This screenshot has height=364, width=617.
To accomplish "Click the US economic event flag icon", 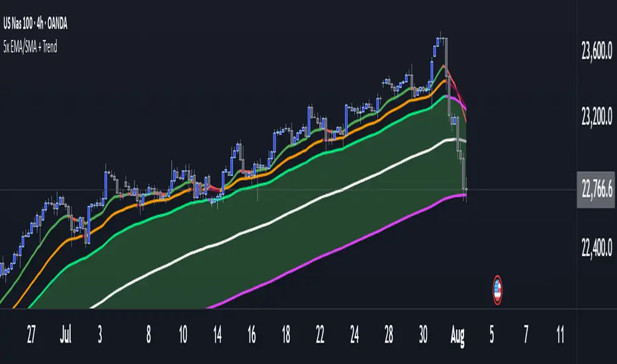I will [x=497, y=291].
